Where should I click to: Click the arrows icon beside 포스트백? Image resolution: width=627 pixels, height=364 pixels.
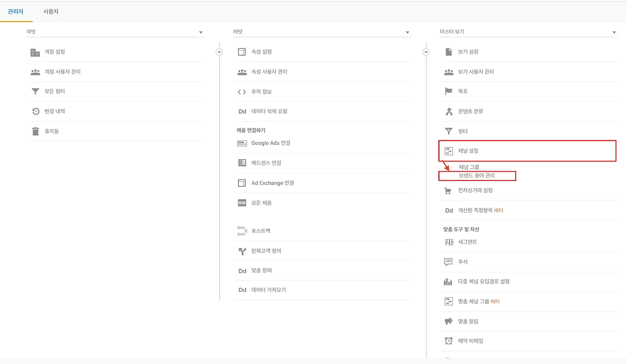242,231
